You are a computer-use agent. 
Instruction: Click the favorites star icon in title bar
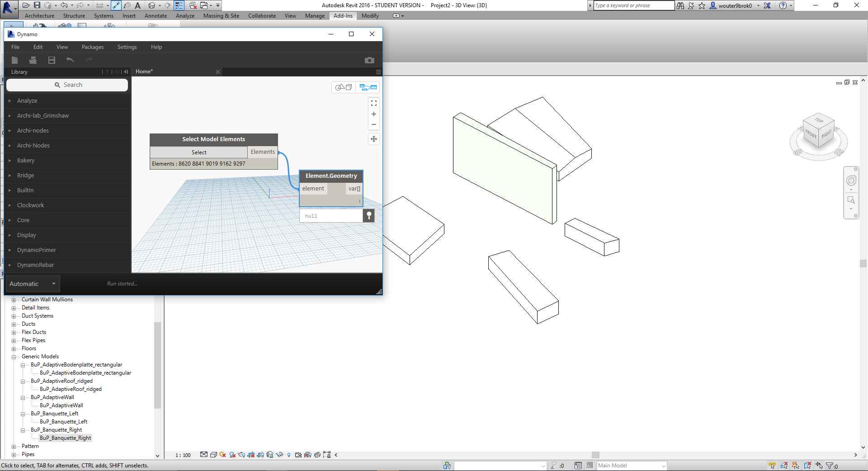702,5
